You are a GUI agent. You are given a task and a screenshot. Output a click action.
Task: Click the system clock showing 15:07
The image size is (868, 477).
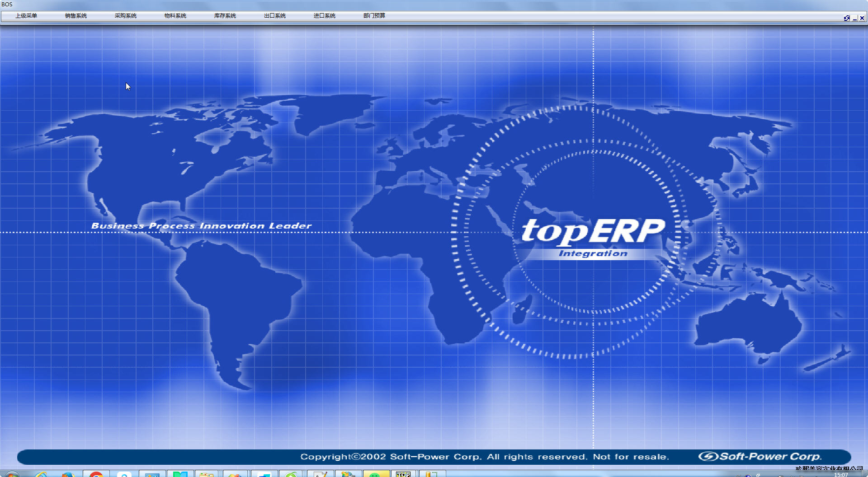[841, 474]
